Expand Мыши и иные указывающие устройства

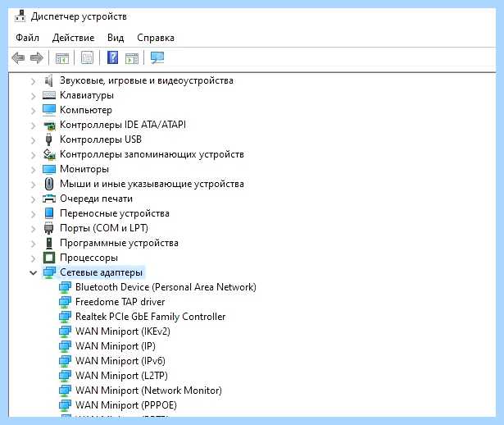tap(33, 185)
